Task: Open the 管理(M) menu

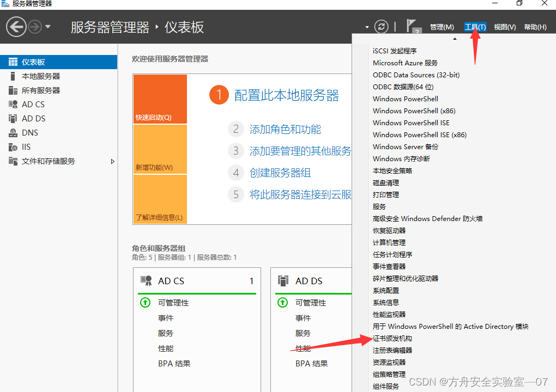Action: [x=442, y=27]
